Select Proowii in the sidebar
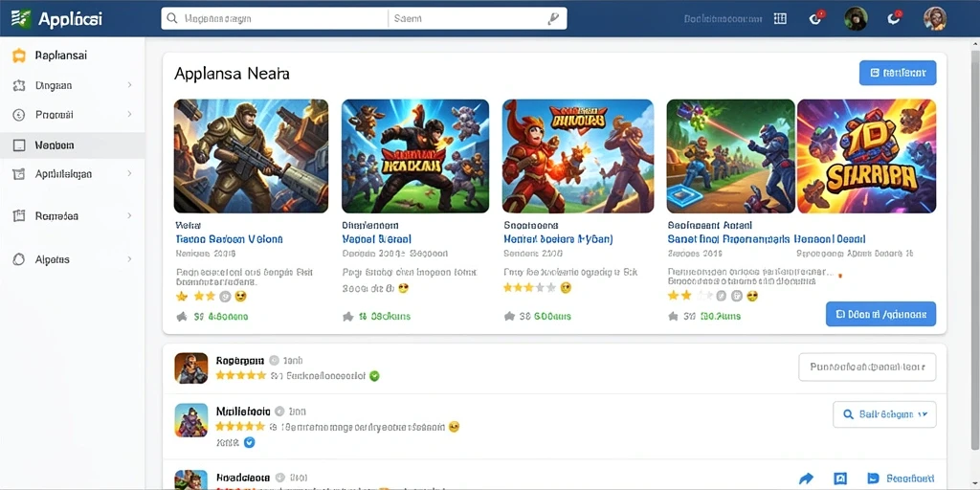Viewport: 980px width, 490px height. coord(73,115)
